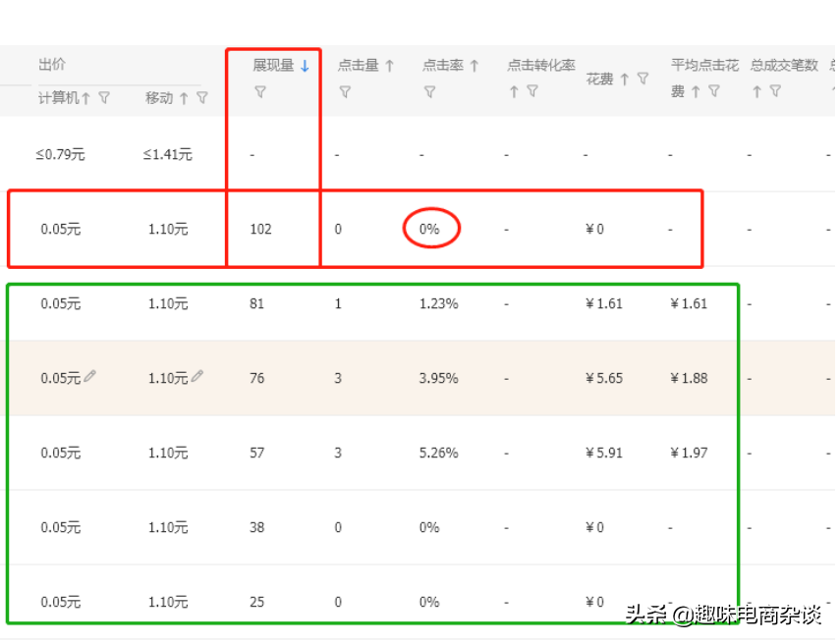Select average click cost ¥1.97
This screenshot has height=644, width=840.
pos(689,453)
